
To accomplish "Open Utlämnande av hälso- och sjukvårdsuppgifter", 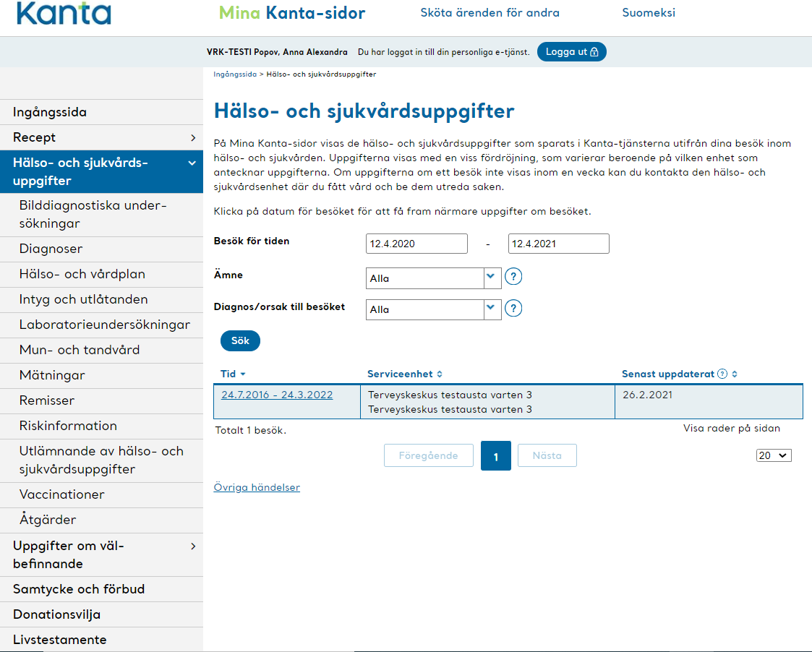I will click(x=101, y=460).
